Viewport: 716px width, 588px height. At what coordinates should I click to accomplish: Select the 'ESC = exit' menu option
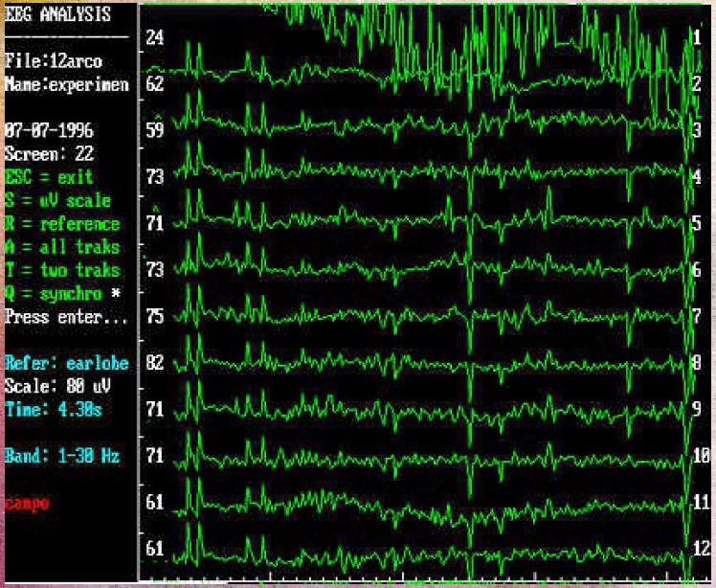click(49, 178)
